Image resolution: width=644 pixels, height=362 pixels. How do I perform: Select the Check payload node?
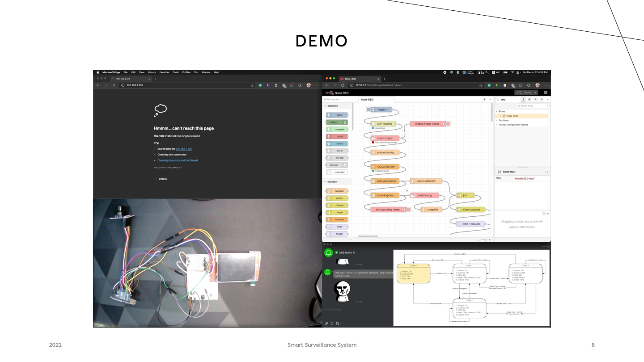[470, 210]
